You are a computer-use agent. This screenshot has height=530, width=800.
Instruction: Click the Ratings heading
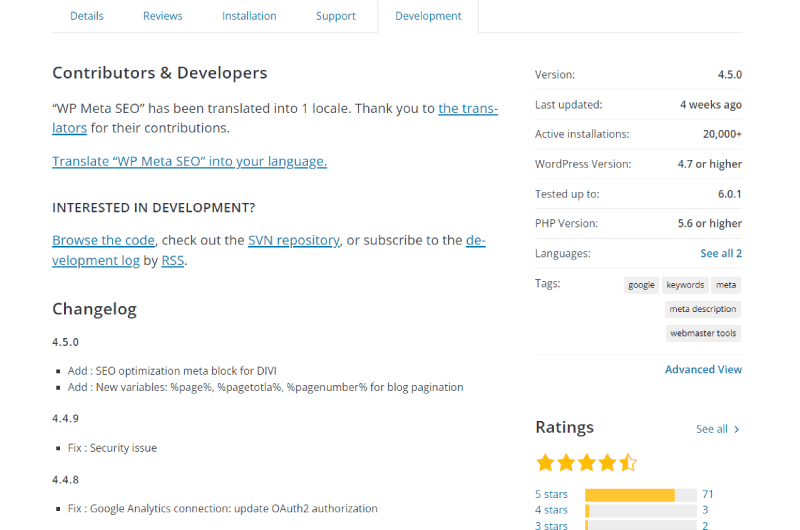pyautogui.click(x=564, y=427)
